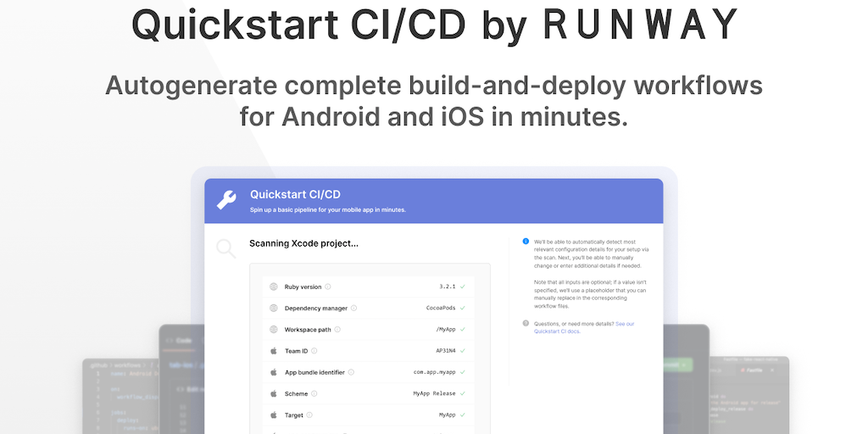This screenshot has width=868, height=434.
Task: Select the scheme value MyApp Release
Action: [435, 393]
